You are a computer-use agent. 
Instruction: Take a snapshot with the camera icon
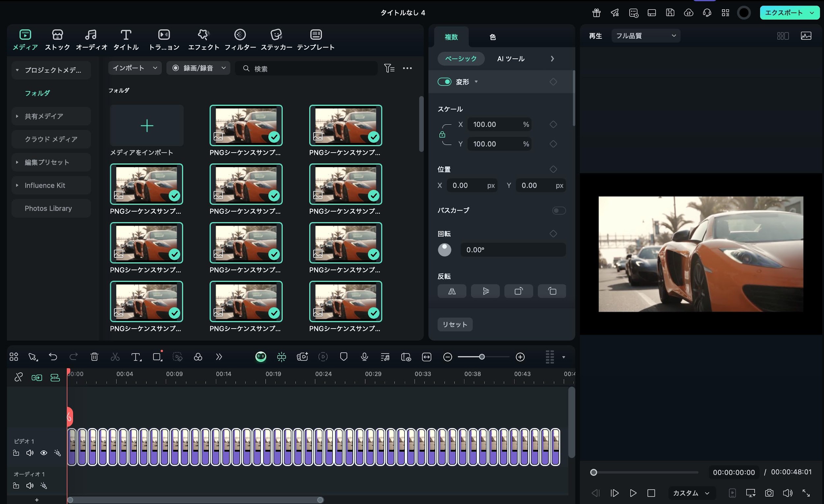[769, 493]
